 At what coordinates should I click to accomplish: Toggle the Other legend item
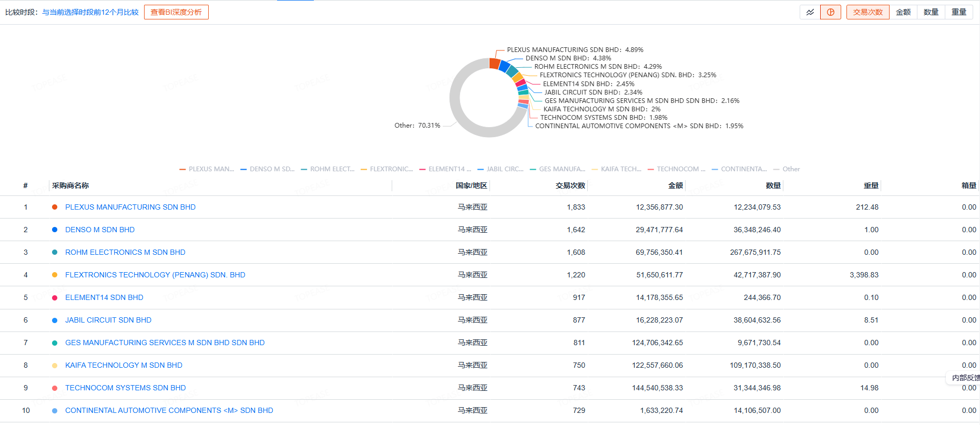(x=787, y=169)
